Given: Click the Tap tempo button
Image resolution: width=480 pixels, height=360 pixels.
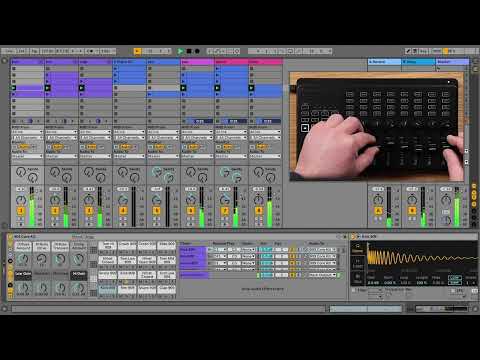Looking at the screenshot, I should click(x=35, y=51).
